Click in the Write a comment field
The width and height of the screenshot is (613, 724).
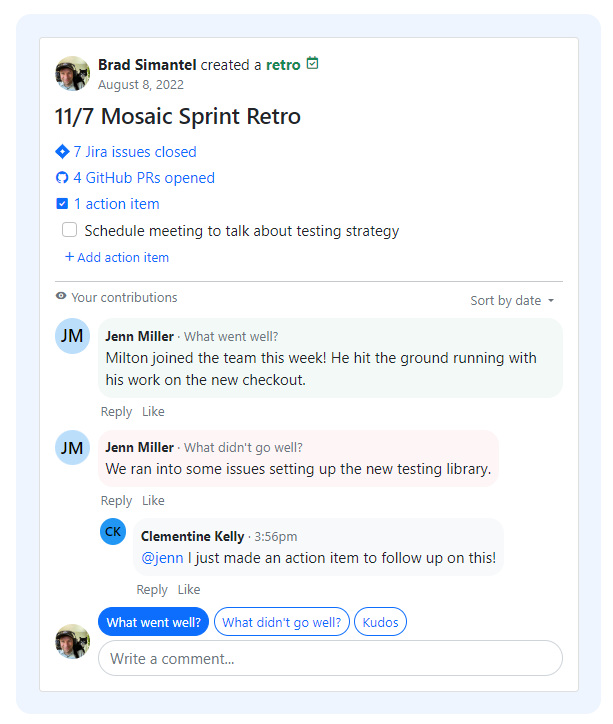coord(330,658)
